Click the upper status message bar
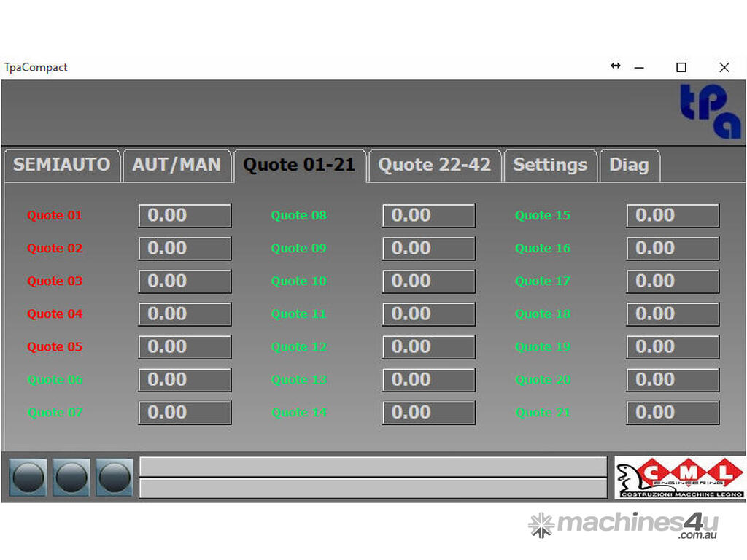 [373, 467]
